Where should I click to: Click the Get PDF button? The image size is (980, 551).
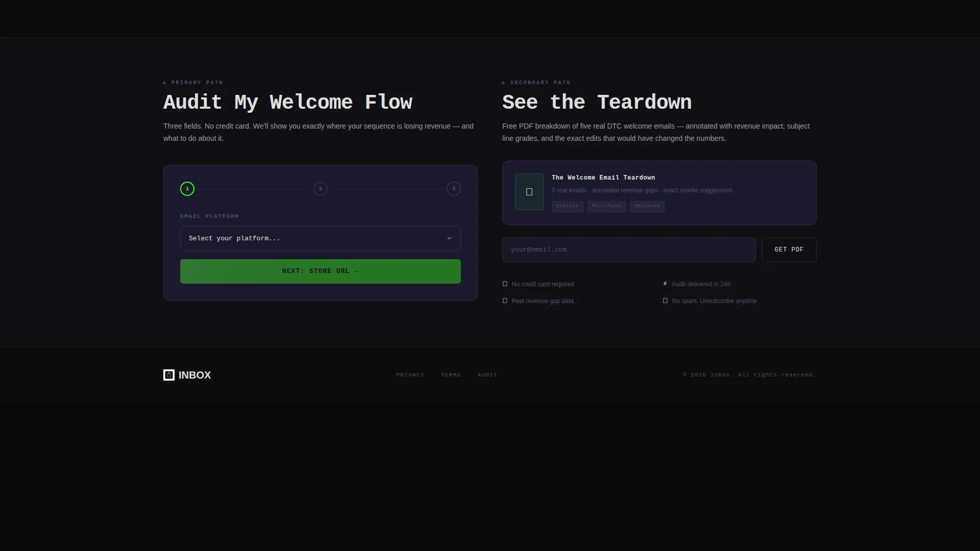click(789, 249)
